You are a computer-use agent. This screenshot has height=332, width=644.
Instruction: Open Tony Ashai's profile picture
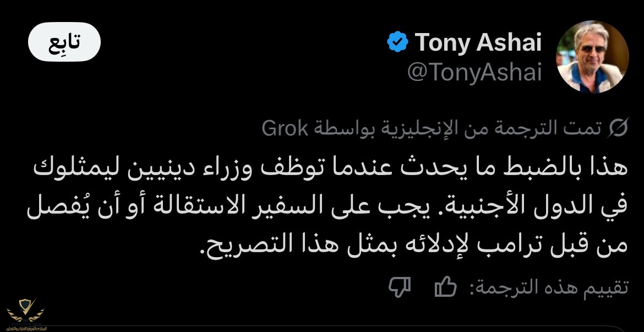[x=593, y=58]
